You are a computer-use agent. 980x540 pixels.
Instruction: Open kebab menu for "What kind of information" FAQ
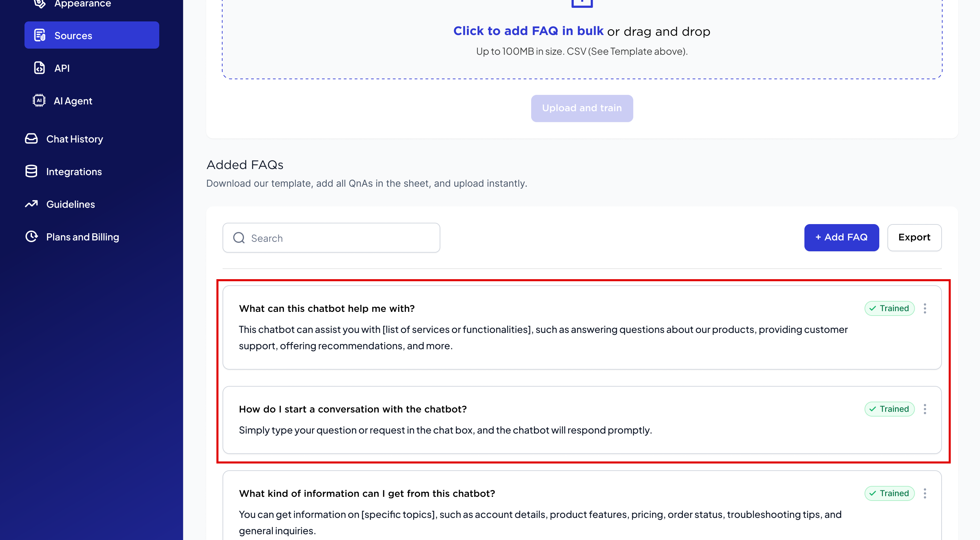coord(925,494)
